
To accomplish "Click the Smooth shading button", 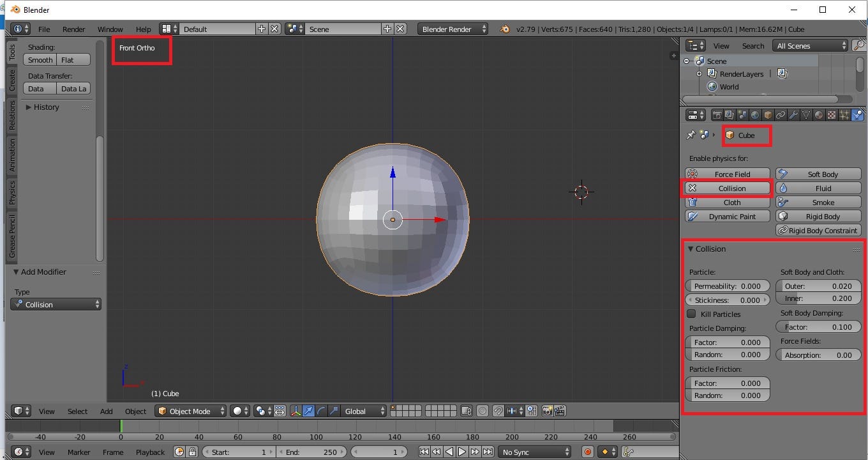I will pyautogui.click(x=40, y=59).
